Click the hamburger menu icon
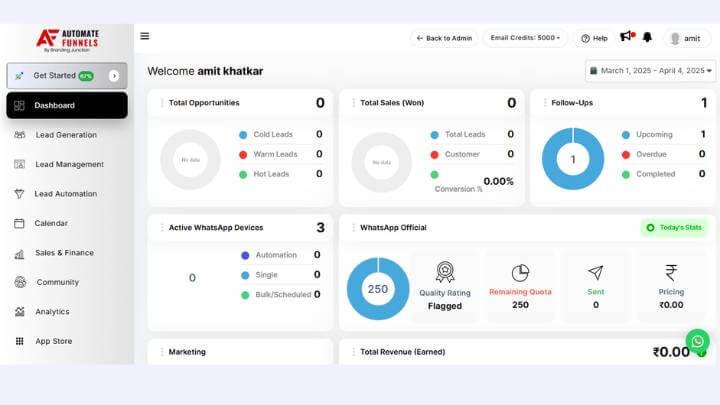 click(145, 36)
